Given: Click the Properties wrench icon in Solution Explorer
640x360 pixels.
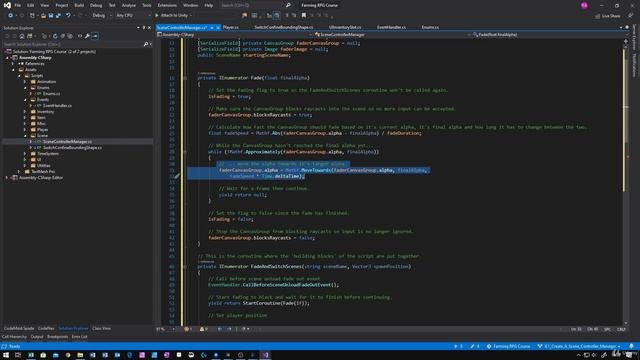Looking at the screenshot, I should [x=87, y=36].
